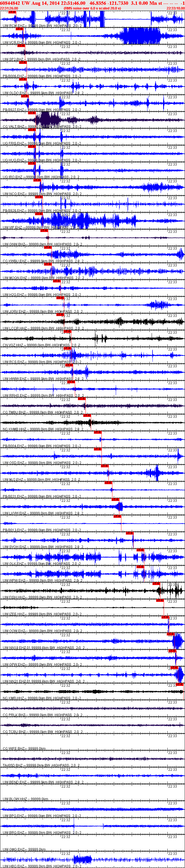Viewport: 185px width, 868px height.
Task: Click the TA I05D BHZ station label
Action: pos(14,765)
